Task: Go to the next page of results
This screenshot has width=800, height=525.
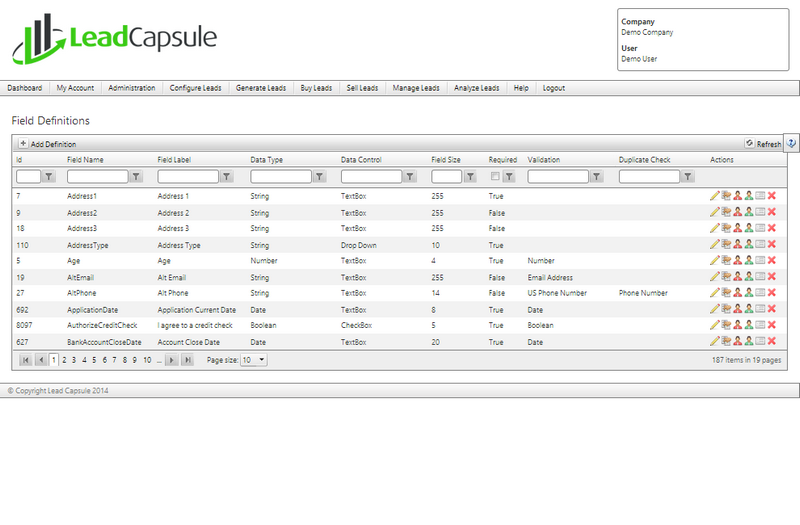Action: pos(171,360)
